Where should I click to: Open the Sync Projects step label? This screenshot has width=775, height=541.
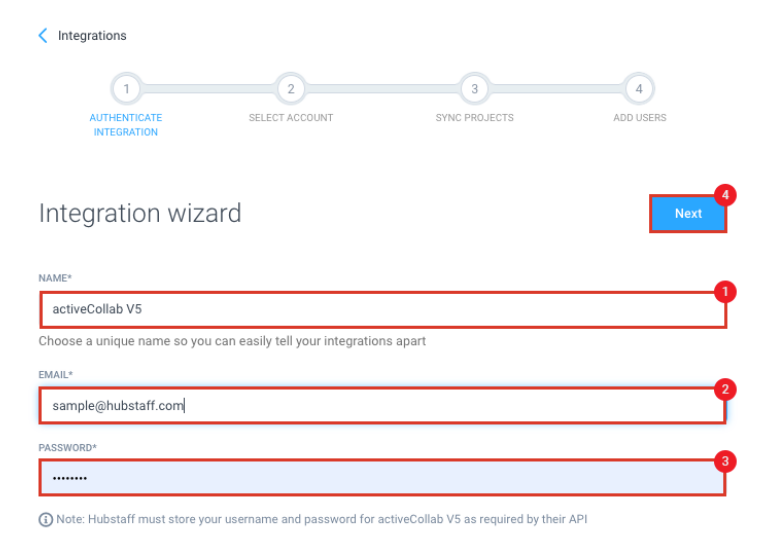click(475, 118)
